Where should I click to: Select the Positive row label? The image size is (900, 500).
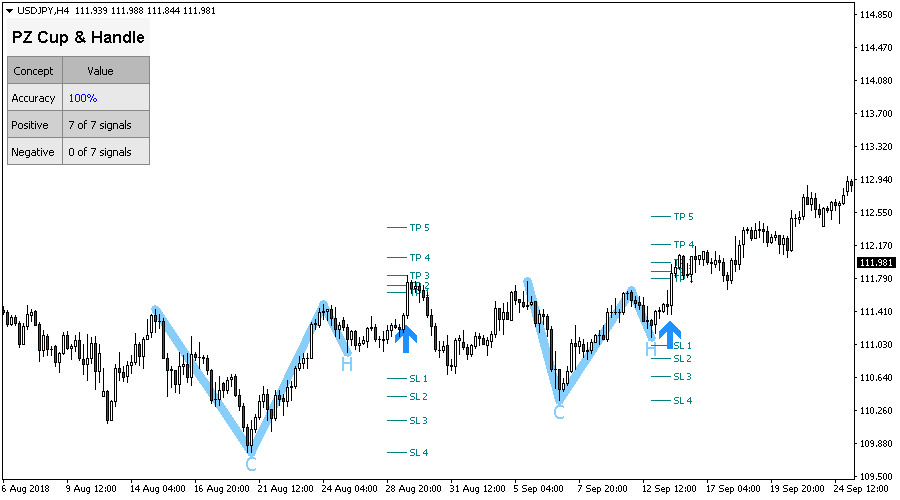pyautogui.click(x=30, y=125)
